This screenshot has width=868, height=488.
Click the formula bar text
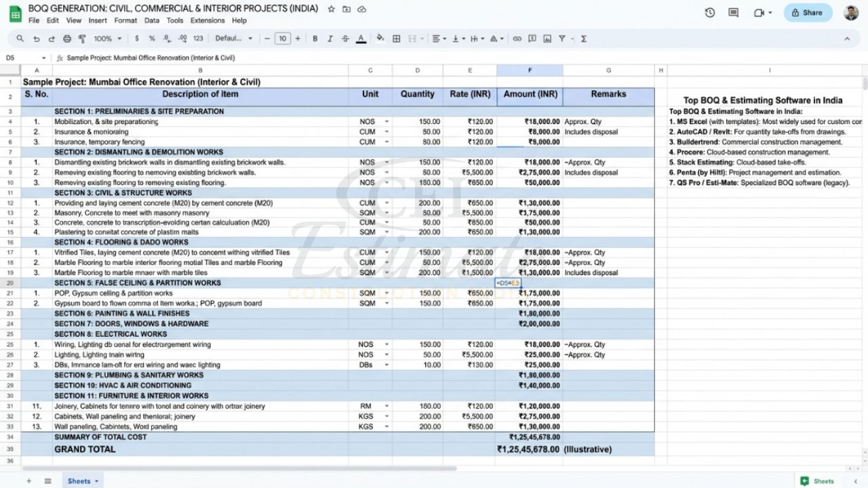click(x=151, y=58)
